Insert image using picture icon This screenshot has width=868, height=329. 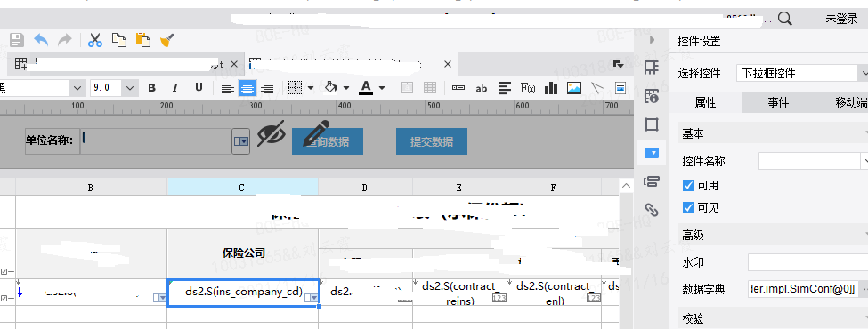click(574, 88)
